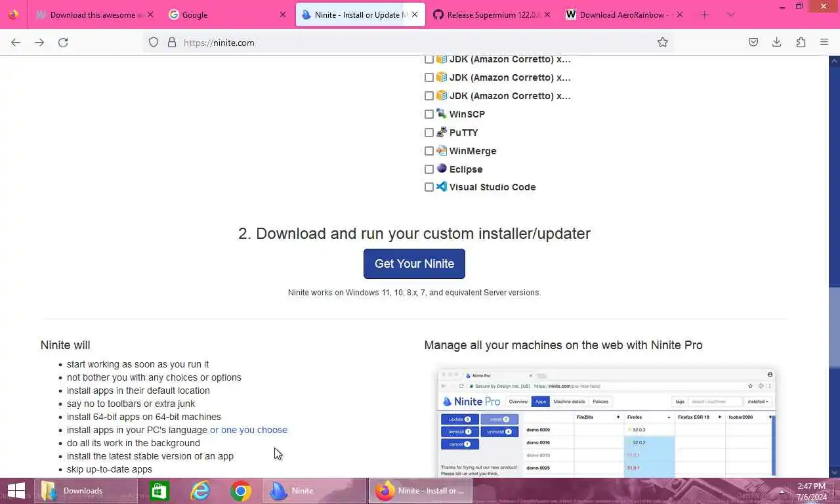The height and width of the screenshot is (504, 840).
Task: Click the scrollbar up arrow
Action: (834, 61)
